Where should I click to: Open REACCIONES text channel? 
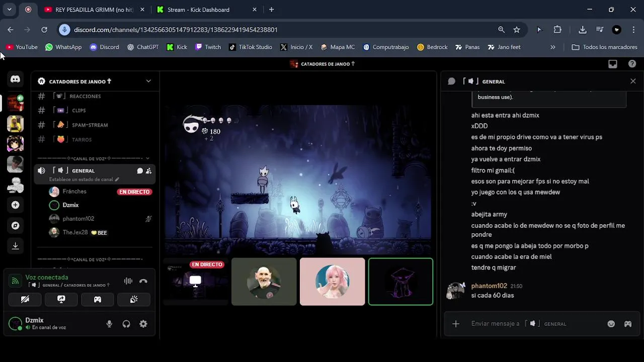coord(95,96)
